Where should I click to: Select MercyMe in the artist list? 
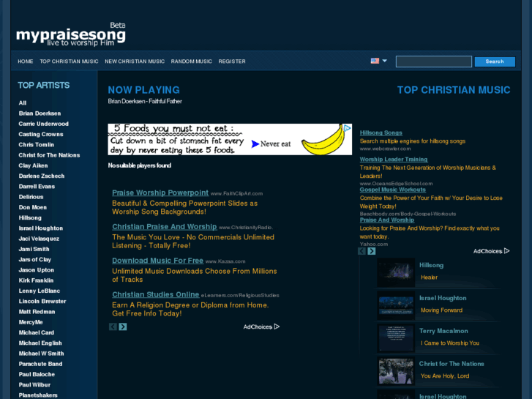(31, 322)
